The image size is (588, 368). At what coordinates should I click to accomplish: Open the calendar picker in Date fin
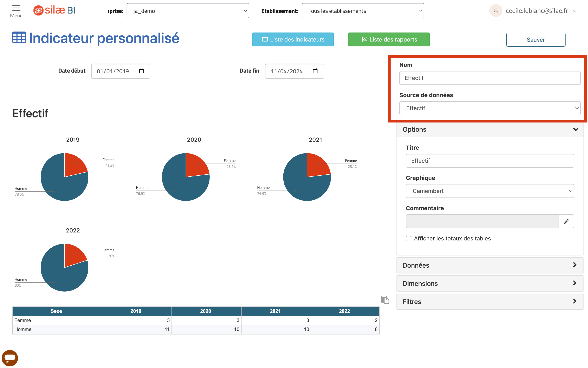tap(315, 71)
